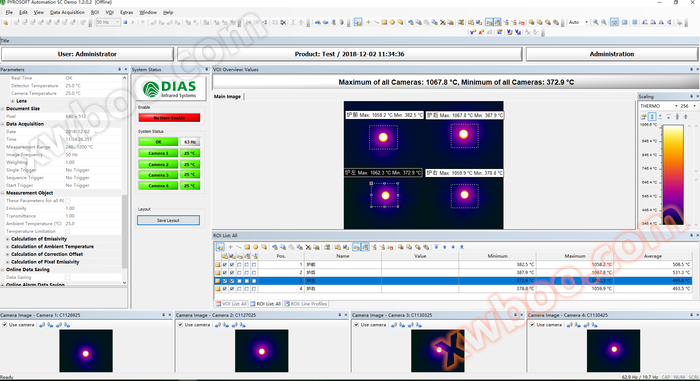The image size is (700, 381).
Task: Click the ROI list selection icon in ROI List toolbar
Action: 220,247
